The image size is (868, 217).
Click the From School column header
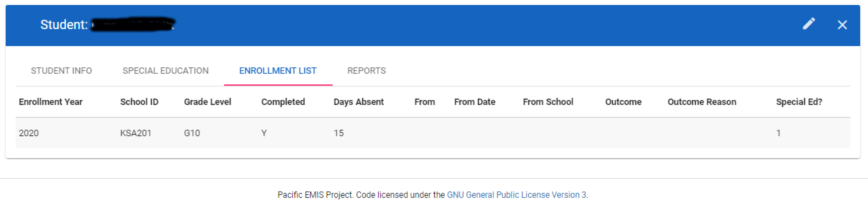click(x=548, y=102)
